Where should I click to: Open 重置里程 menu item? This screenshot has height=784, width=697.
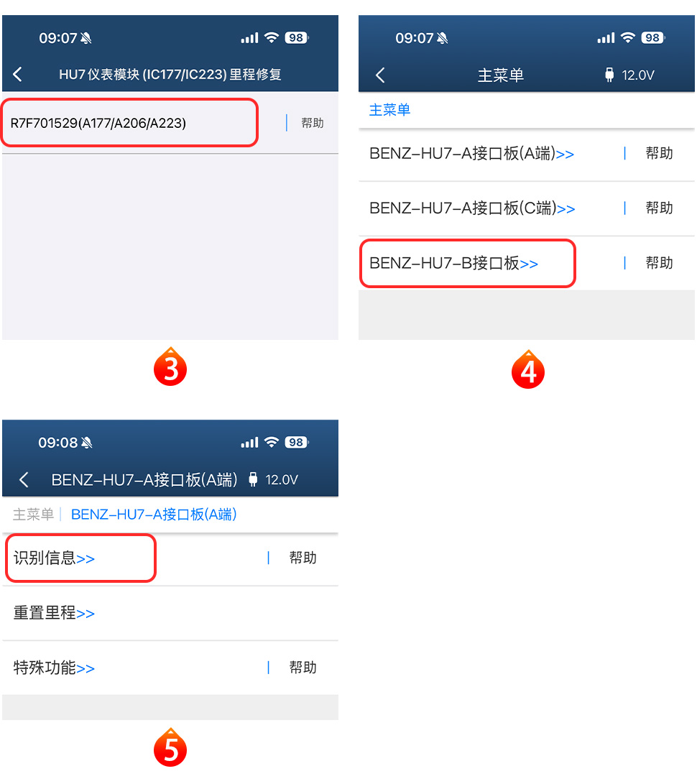pyautogui.click(x=54, y=613)
